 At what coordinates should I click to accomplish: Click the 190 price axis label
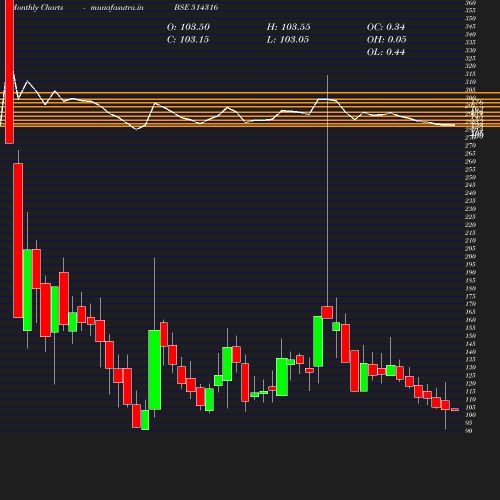click(x=470, y=272)
